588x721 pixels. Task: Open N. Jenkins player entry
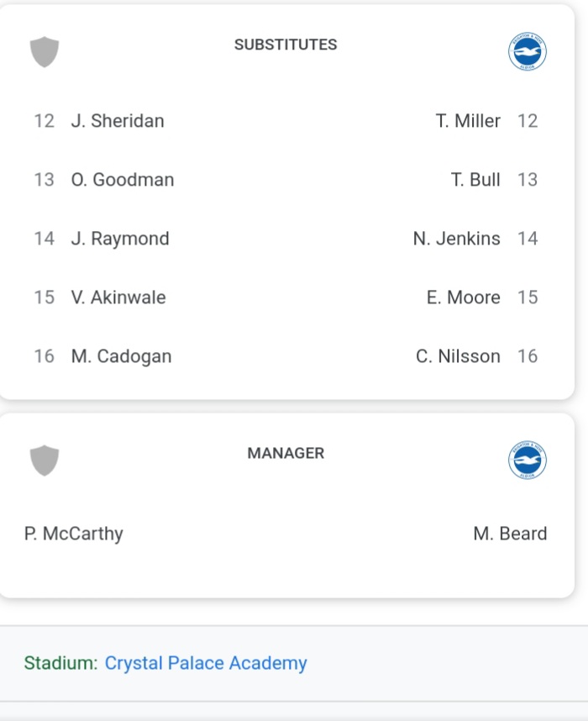(x=456, y=239)
